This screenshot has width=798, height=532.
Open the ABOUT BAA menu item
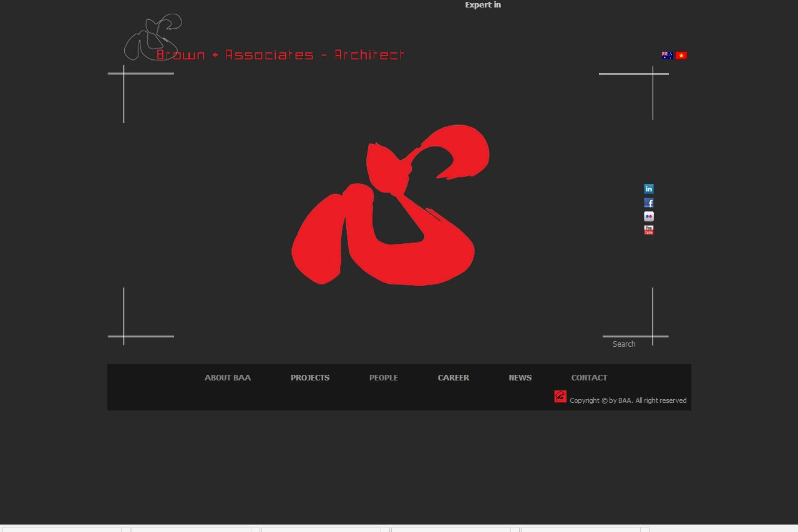coord(228,377)
